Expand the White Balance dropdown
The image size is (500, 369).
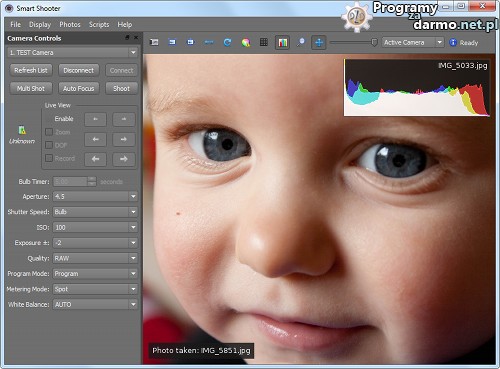tap(95, 304)
